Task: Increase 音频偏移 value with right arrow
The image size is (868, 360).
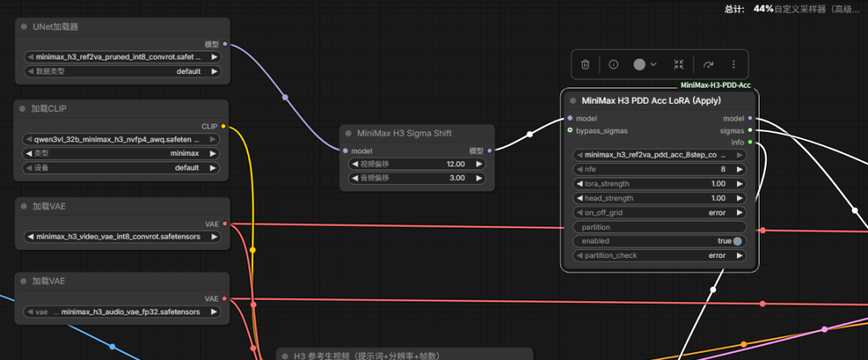Action: [x=478, y=178]
